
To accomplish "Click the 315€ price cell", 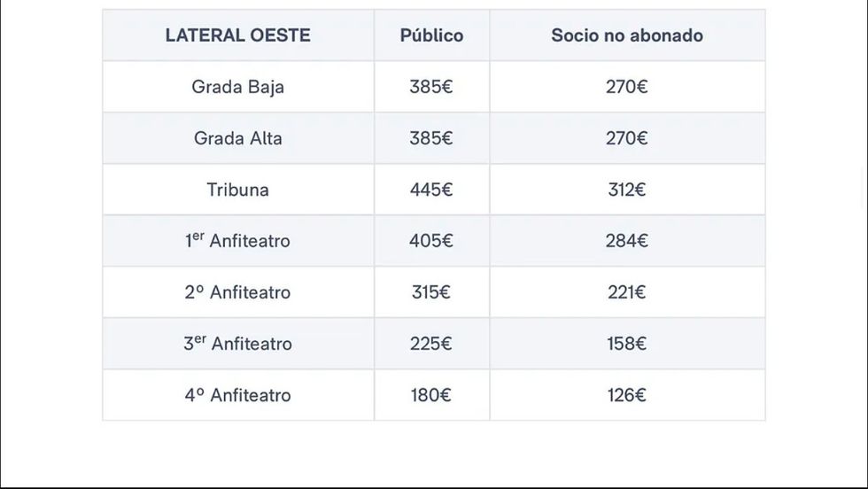I will click(431, 292).
